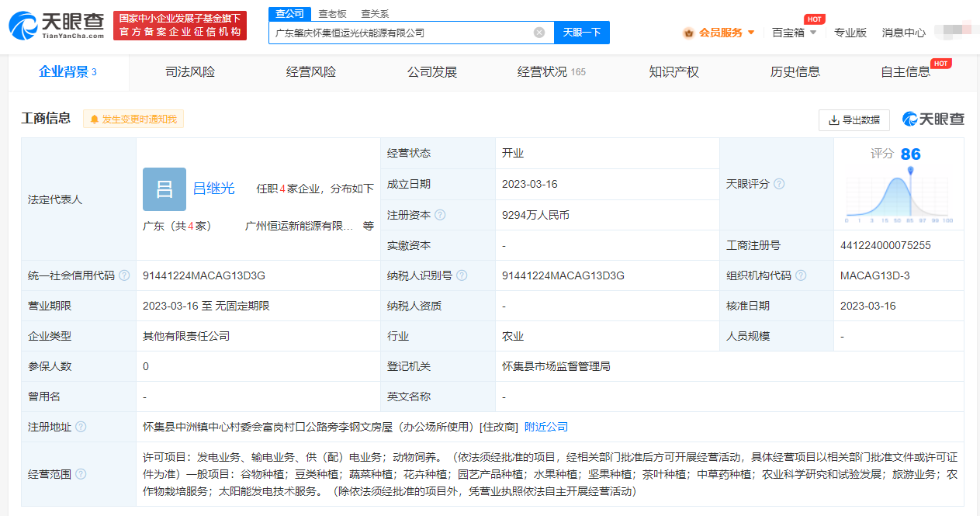This screenshot has width=980, height=516.
Task: Open the 自主信息 tab
Action: point(906,72)
